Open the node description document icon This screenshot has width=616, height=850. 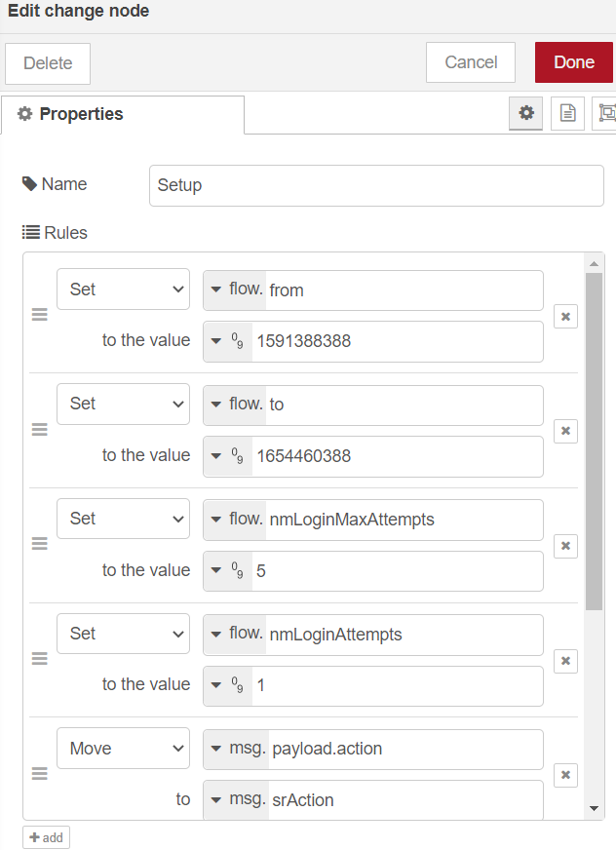(x=567, y=113)
